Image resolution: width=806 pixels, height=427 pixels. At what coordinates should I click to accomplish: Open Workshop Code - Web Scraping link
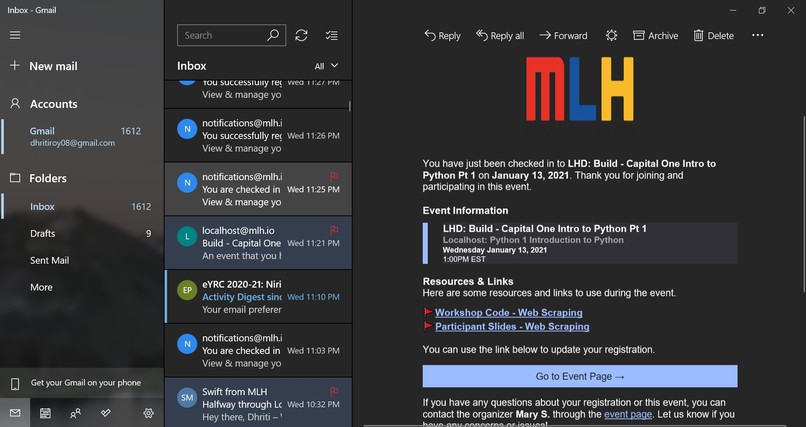(508, 312)
